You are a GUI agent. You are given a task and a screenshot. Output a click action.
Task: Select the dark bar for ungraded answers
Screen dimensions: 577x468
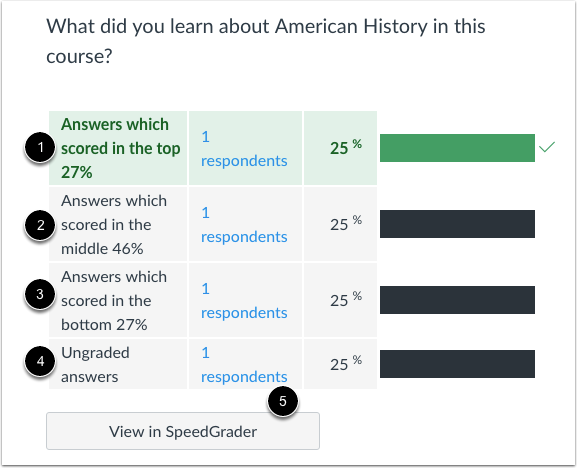pyautogui.click(x=457, y=364)
